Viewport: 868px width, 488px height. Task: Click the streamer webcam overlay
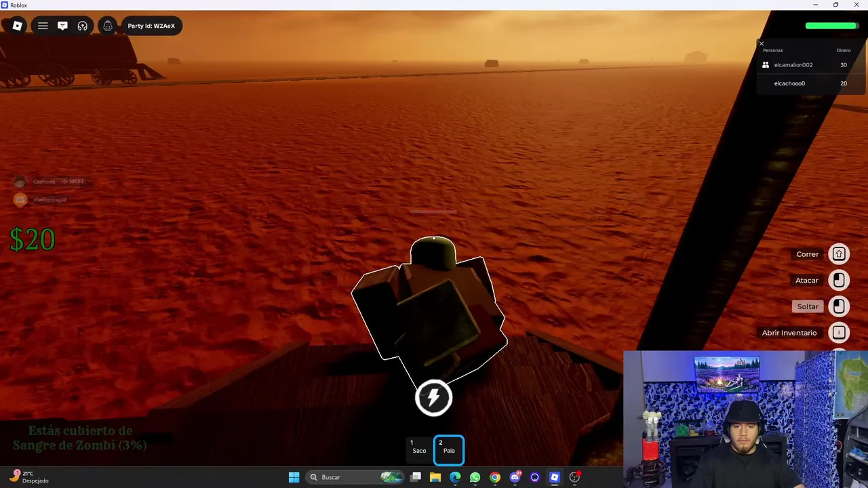pyautogui.click(x=745, y=419)
